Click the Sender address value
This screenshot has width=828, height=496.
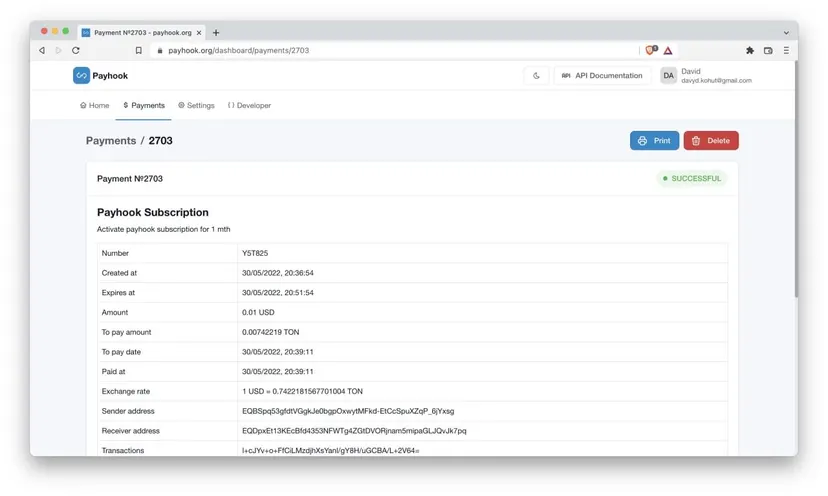tap(348, 411)
